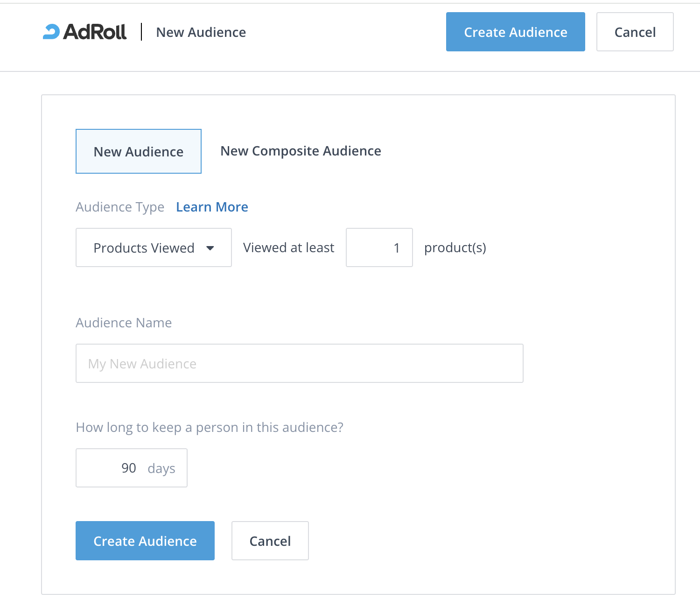Viewport: 700px width, 607px height.
Task: Click the Audience Type label
Action: point(120,207)
